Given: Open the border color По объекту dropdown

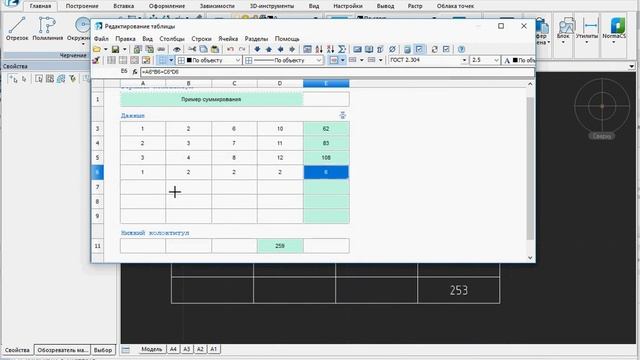Looking at the screenshot, I should 210,60.
